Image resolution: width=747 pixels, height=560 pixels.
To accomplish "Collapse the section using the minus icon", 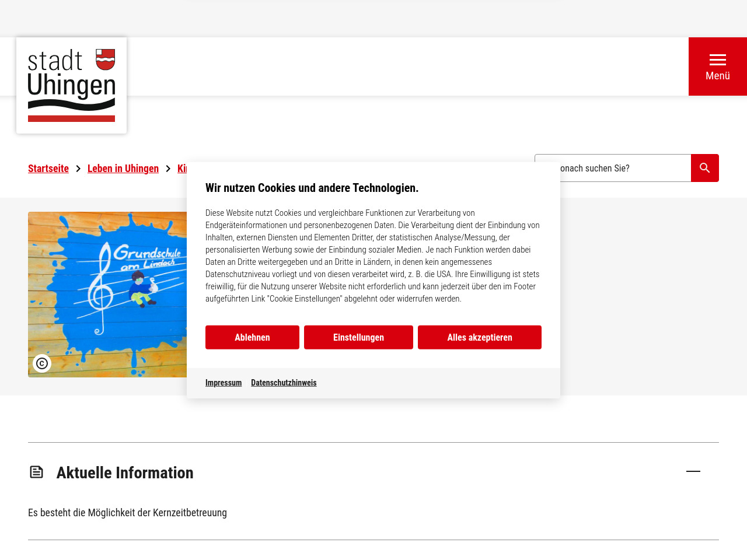I will click(693, 471).
